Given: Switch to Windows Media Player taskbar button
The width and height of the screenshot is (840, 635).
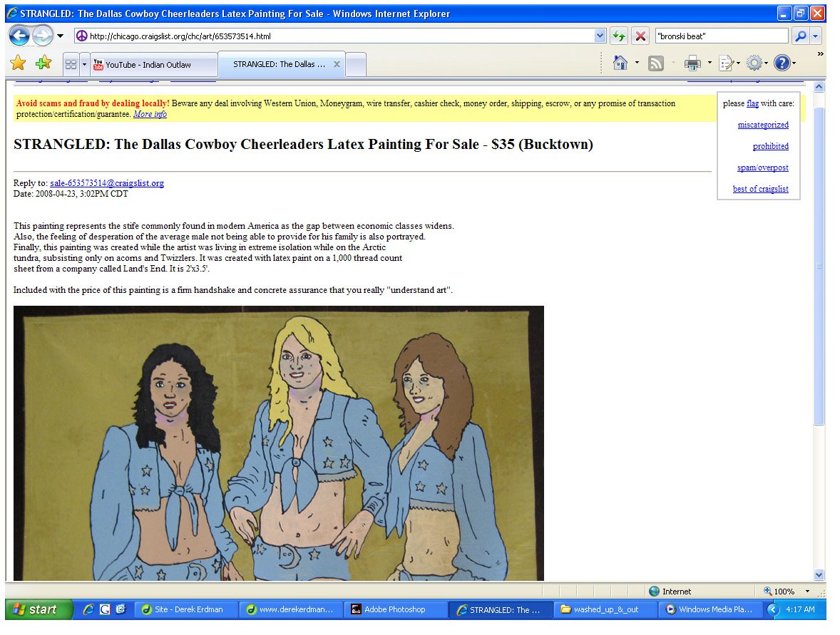Looking at the screenshot, I should 711,609.
